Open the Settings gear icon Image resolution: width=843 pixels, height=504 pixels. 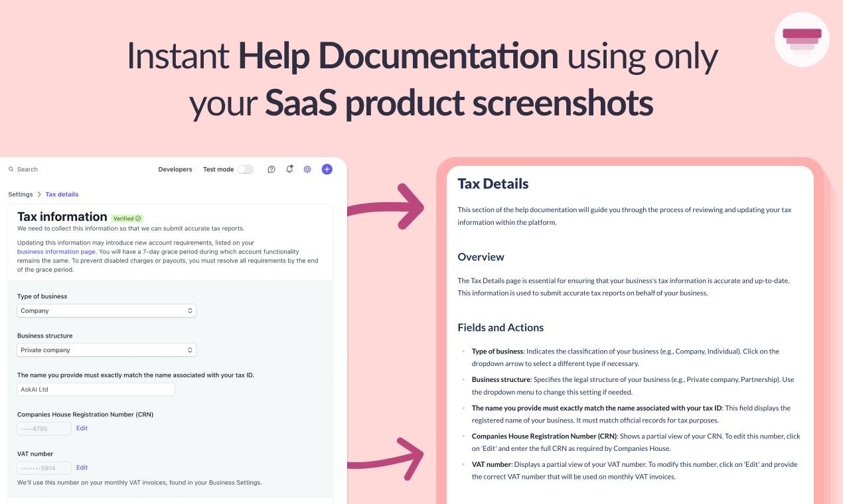click(307, 169)
